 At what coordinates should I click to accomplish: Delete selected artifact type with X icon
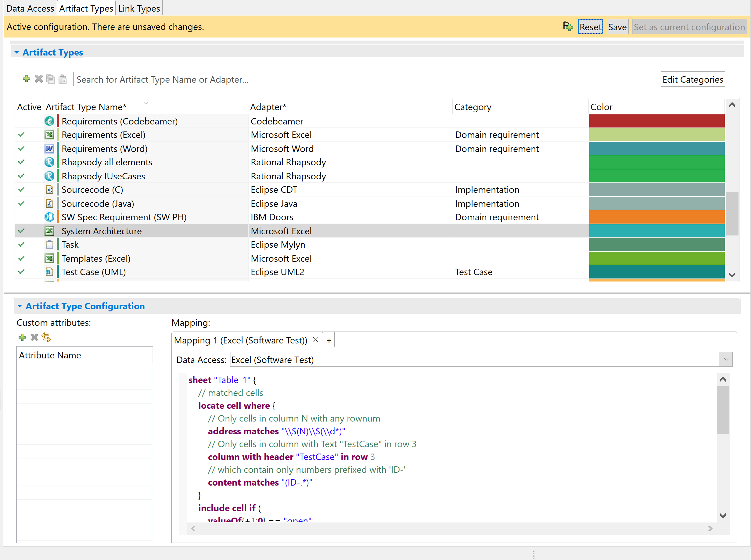39,79
